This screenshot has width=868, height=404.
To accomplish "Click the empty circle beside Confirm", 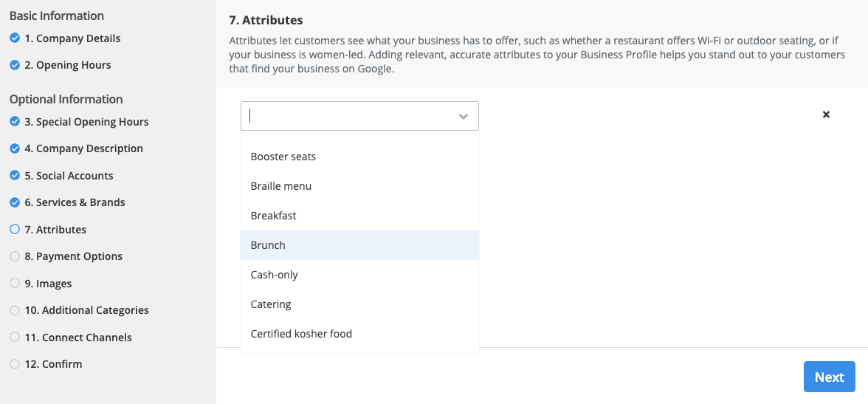I will pos(15,364).
